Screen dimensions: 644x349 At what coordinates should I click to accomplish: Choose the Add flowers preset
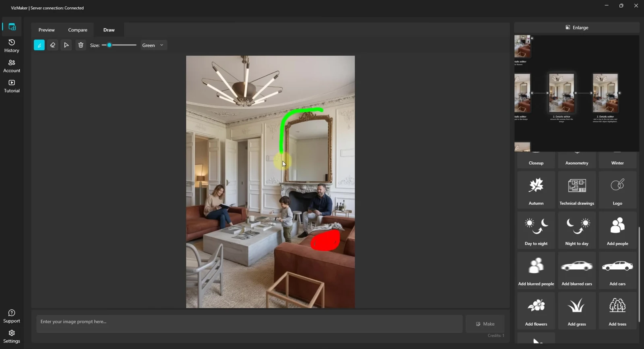[536, 310]
